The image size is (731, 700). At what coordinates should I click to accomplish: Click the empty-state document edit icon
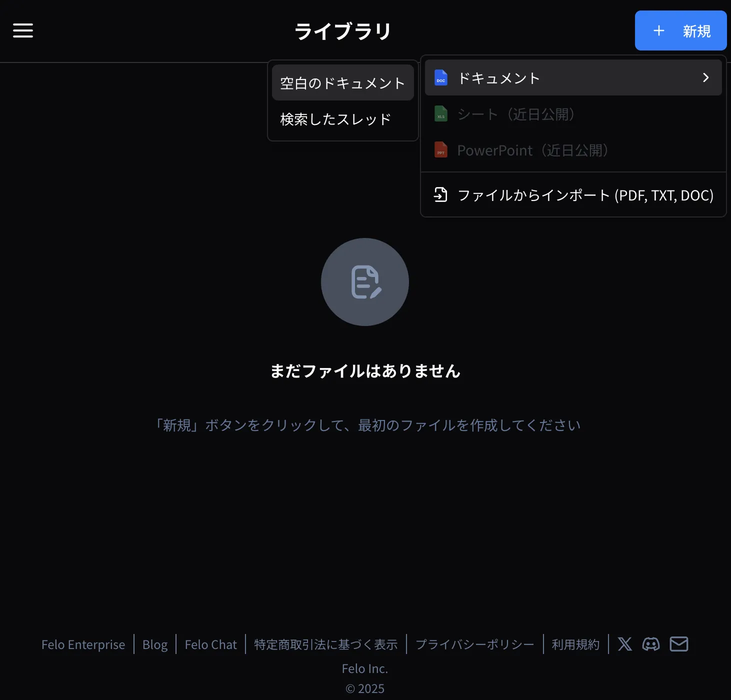coord(365,282)
